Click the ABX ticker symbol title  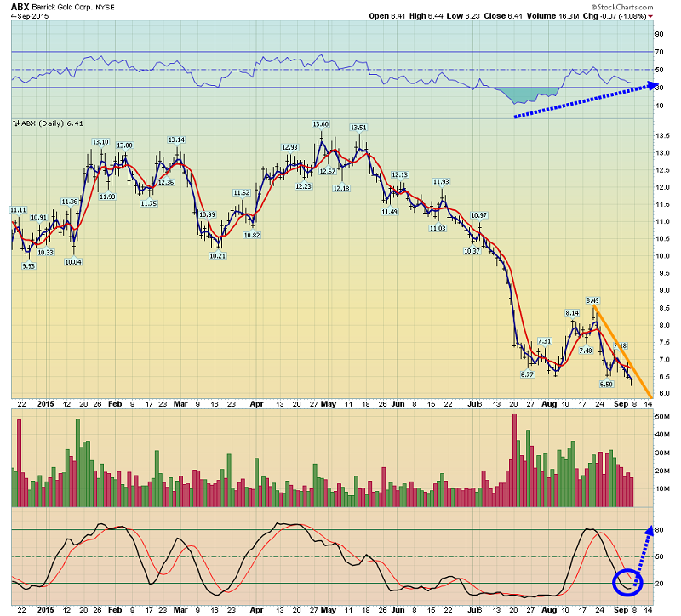coord(20,7)
